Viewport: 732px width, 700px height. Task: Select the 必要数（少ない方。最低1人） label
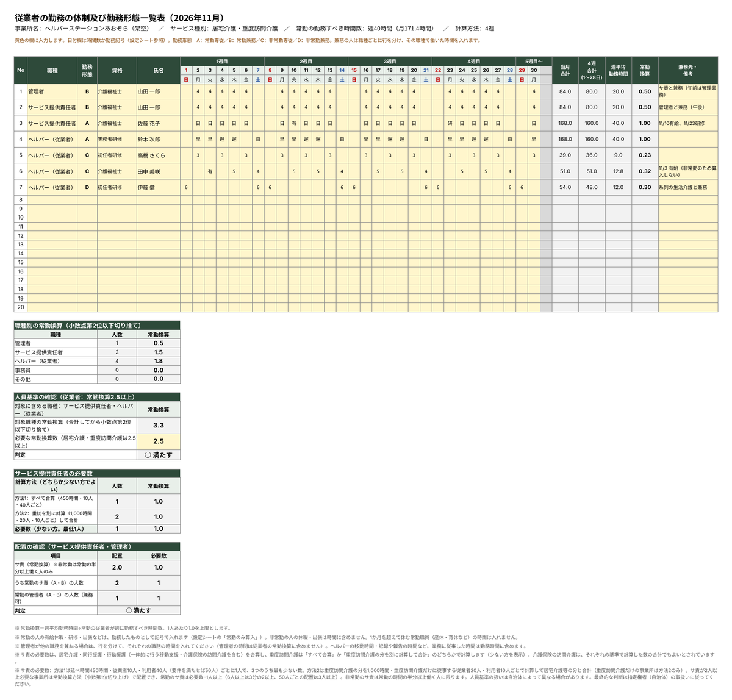pos(56,529)
